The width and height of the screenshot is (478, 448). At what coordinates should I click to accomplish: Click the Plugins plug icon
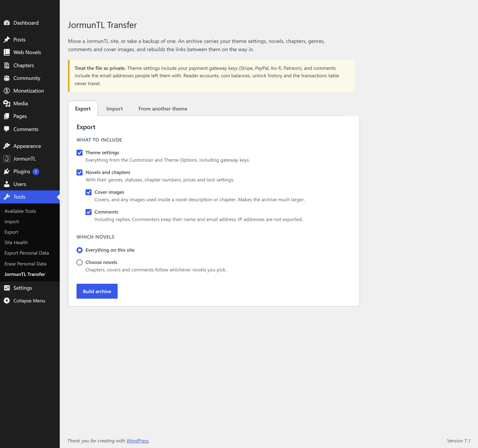tap(7, 171)
